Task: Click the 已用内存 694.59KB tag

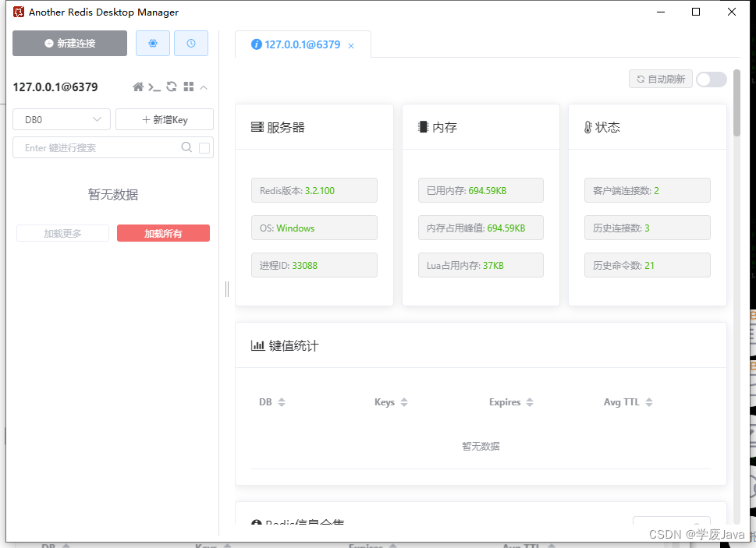Action: coord(481,190)
